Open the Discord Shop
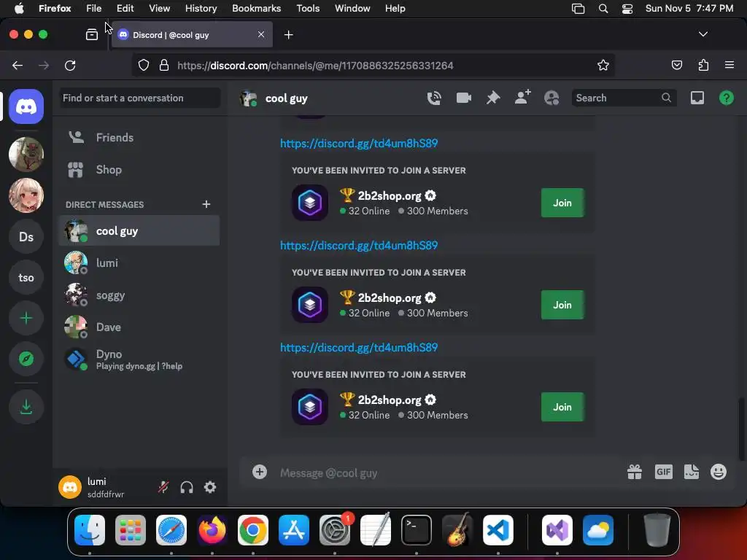Viewport: 747px width, 560px height. click(x=139, y=169)
